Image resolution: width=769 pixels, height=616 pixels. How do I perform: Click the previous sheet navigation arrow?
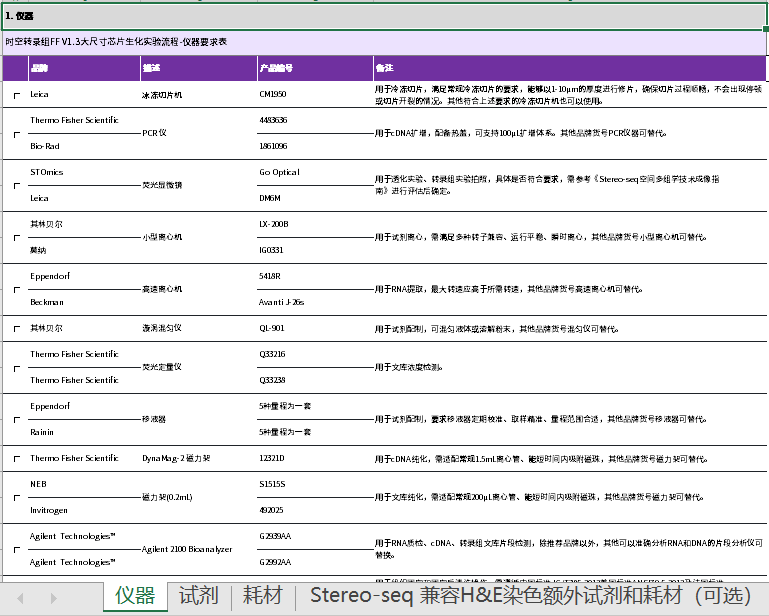21,598
